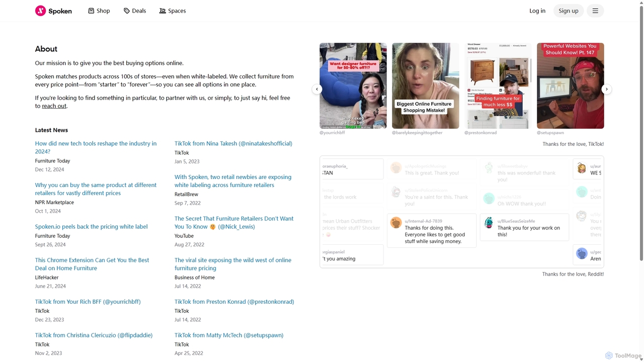The image size is (644, 362).
Task: Open TikTok from Preston Konrad link
Action: [234, 302]
